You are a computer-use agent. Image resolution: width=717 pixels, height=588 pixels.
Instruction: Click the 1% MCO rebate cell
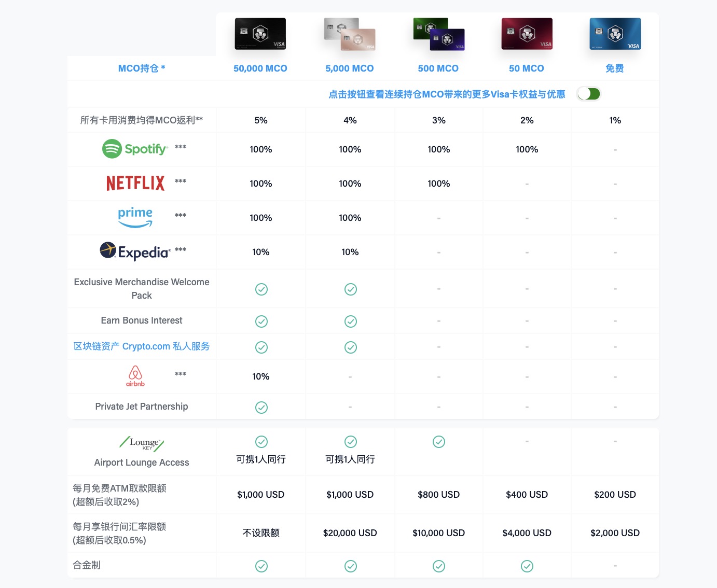pos(615,120)
